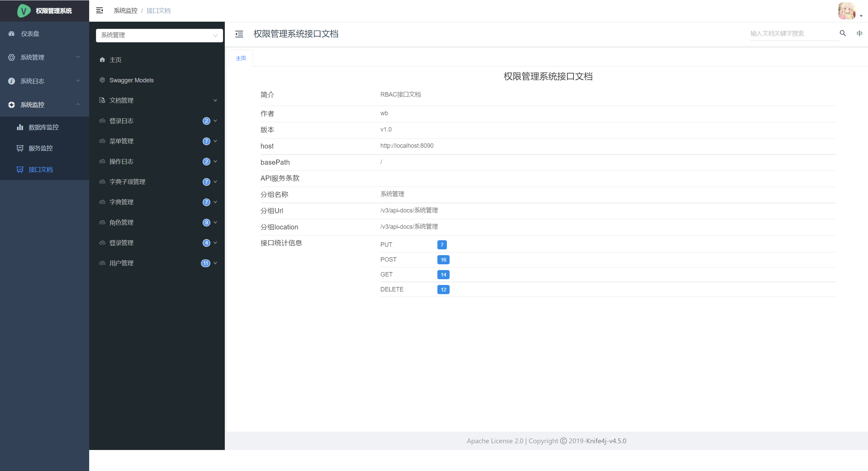Open 服务监控 page
868x471 pixels.
[41, 148]
